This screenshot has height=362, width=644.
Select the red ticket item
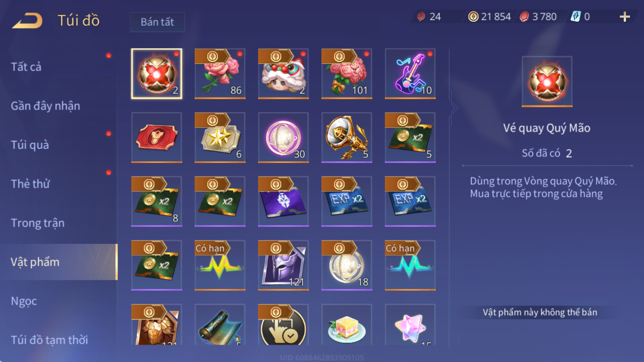tap(157, 138)
